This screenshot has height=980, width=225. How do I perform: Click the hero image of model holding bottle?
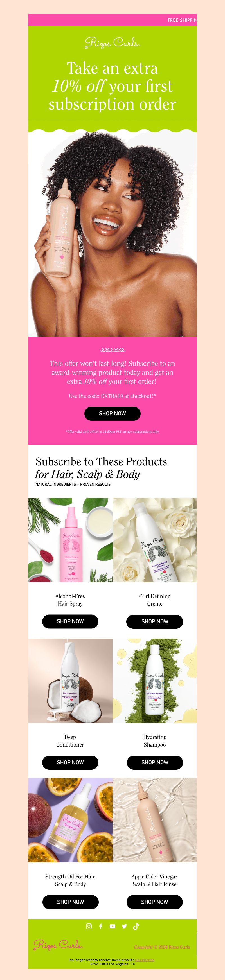(112, 233)
